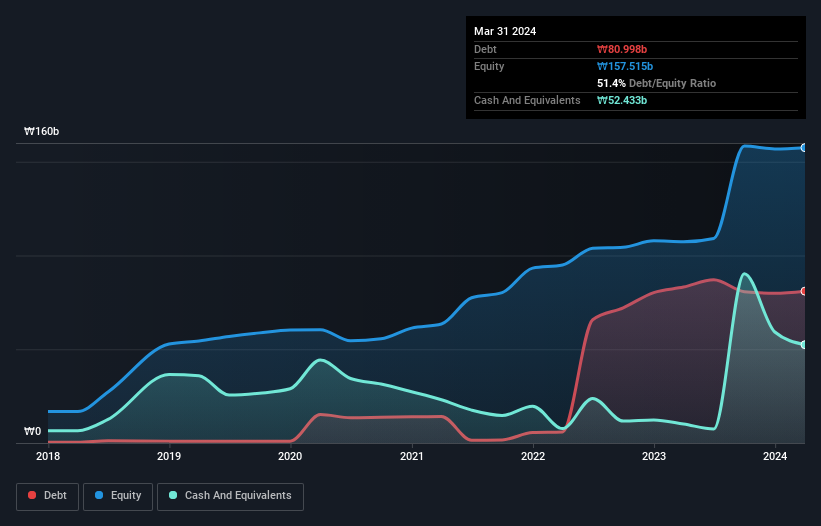Click the 2018 axis label
Image resolution: width=821 pixels, height=526 pixels.
point(48,456)
